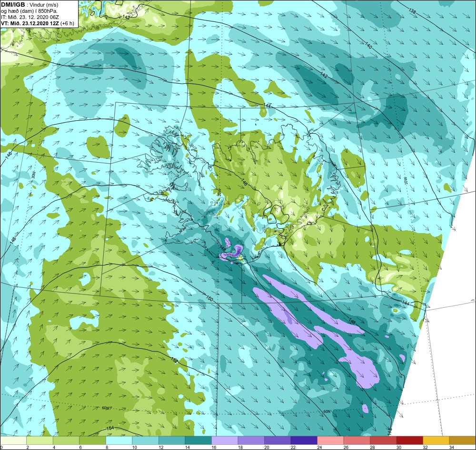The image size is (476, 450).
Task: Click the olive green 6–8 m/s legend swatch
Action: (93, 440)
